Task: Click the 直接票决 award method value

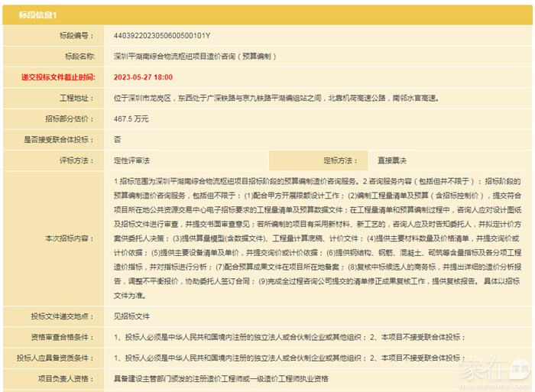Action: (x=392, y=160)
